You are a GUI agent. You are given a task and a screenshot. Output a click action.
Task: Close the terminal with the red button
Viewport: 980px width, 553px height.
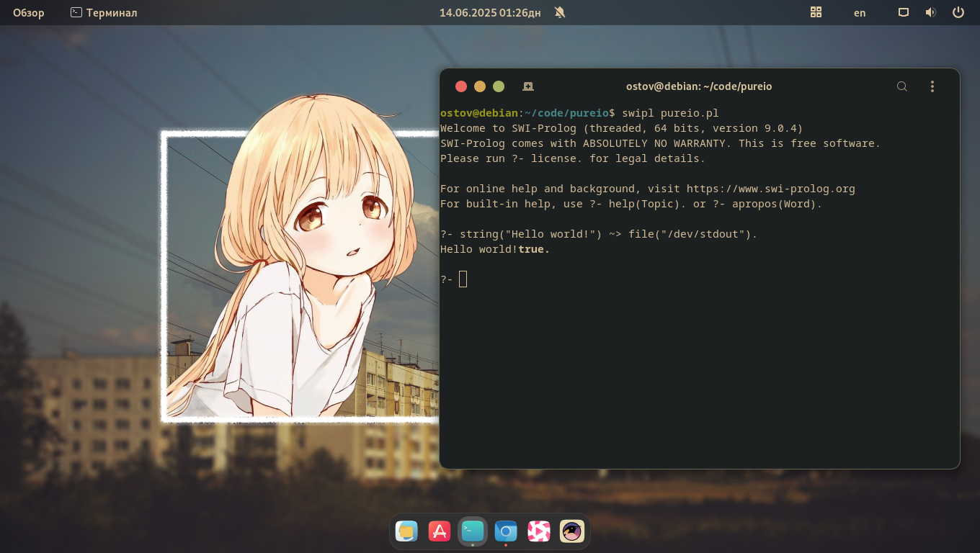click(x=461, y=86)
